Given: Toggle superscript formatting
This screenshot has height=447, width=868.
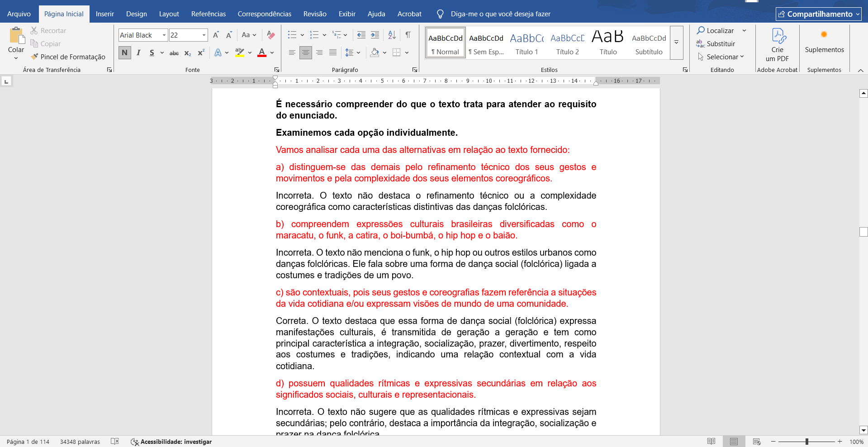Looking at the screenshot, I should [201, 52].
